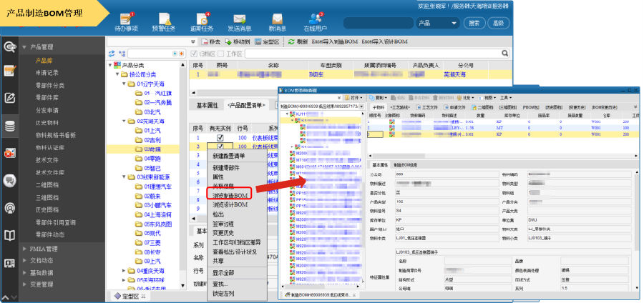Click the 高级 advanced button
This screenshot has height=303, width=644.
coord(497,24)
